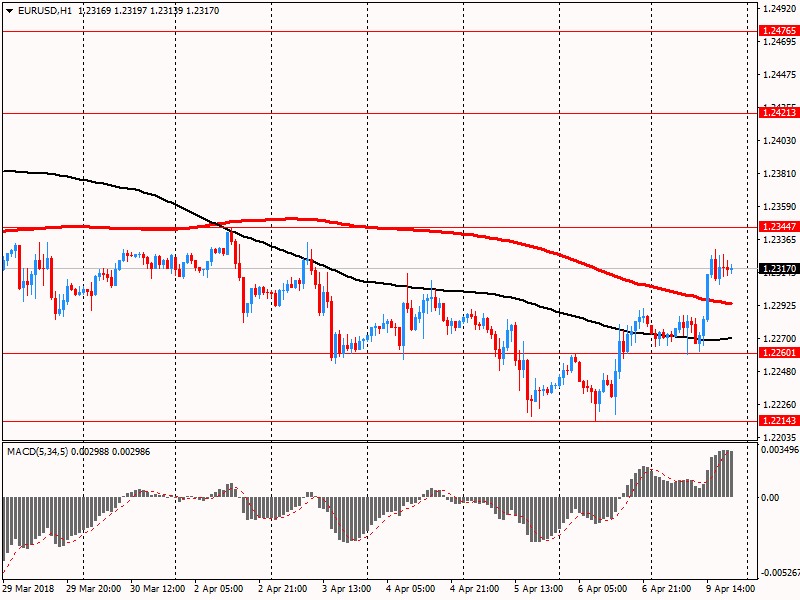Click the 1.22700 price scale value
800x600 pixels.
coord(779,338)
